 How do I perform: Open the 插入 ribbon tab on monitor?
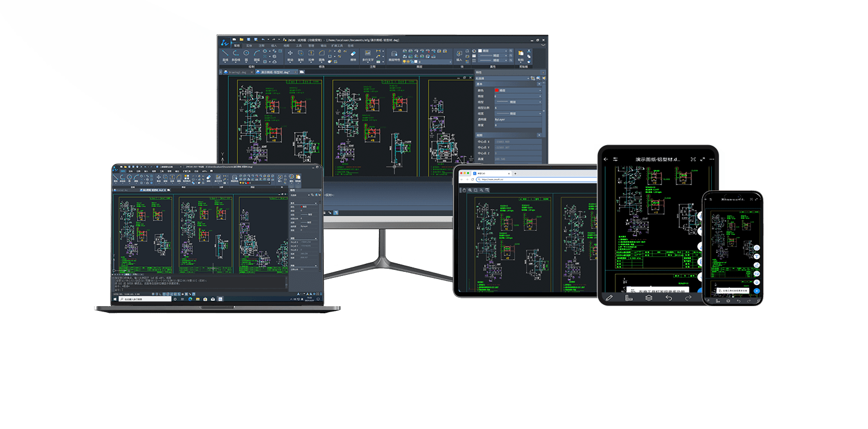click(x=274, y=45)
